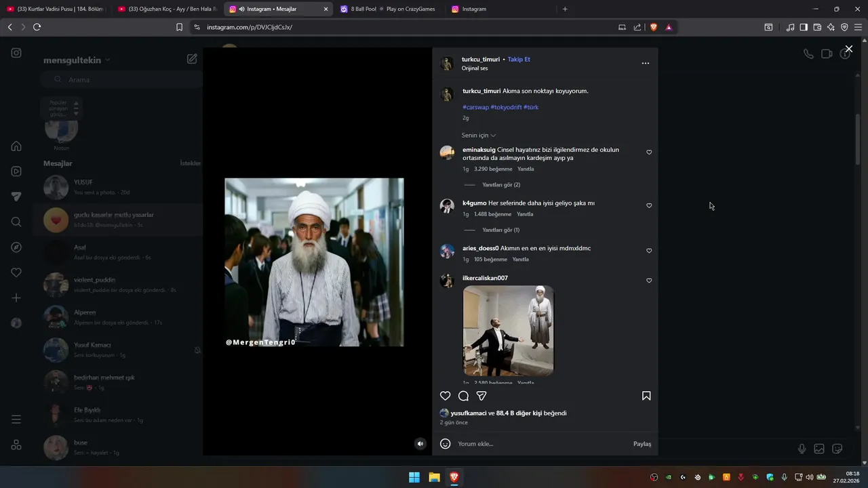This screenshot has width=868, height=488.
Task: Open File Explorer from the taskbar
Action: [434, 477]
